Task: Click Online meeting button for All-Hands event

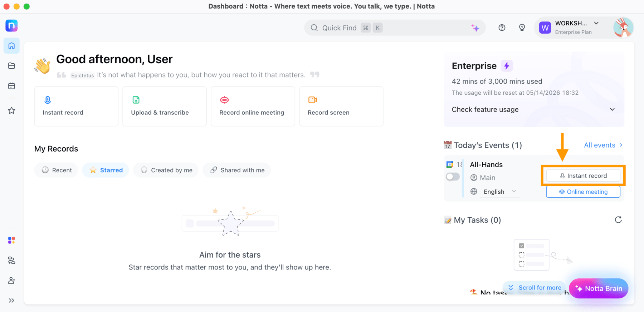Action: pos(583,192)
